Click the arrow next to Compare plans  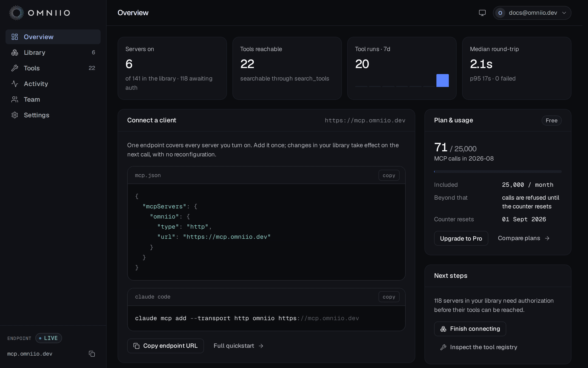[x=547, y=238]
